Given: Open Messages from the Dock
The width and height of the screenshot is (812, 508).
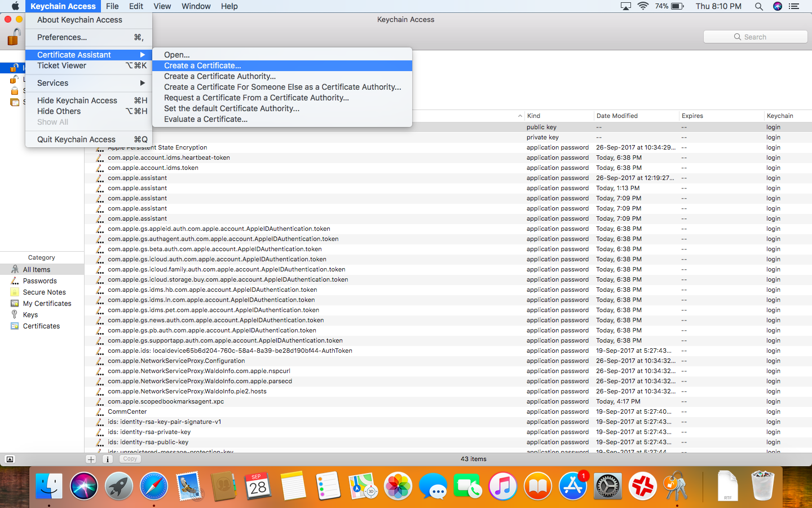Looking at the screenshot, I should pos(433,486).
